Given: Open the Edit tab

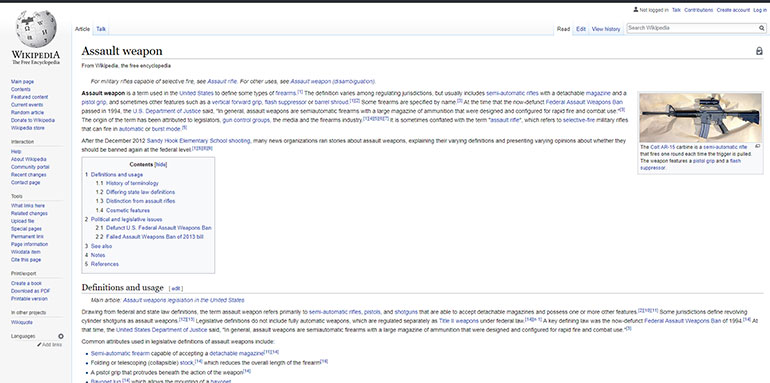Looking at the screenshot, I should [581, 29].
